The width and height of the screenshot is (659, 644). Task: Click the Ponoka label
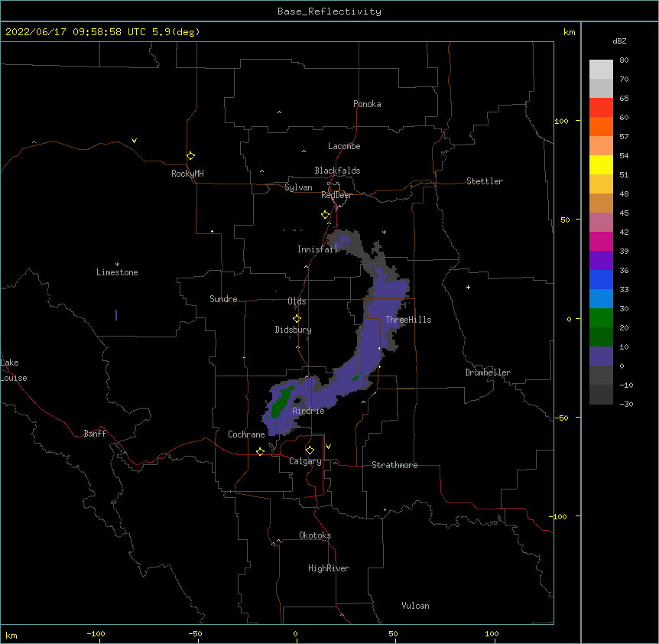[367, 104]
